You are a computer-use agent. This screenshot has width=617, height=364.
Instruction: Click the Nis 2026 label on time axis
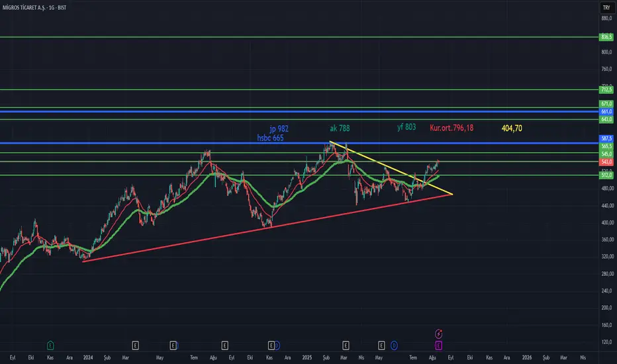coord(583,357)
